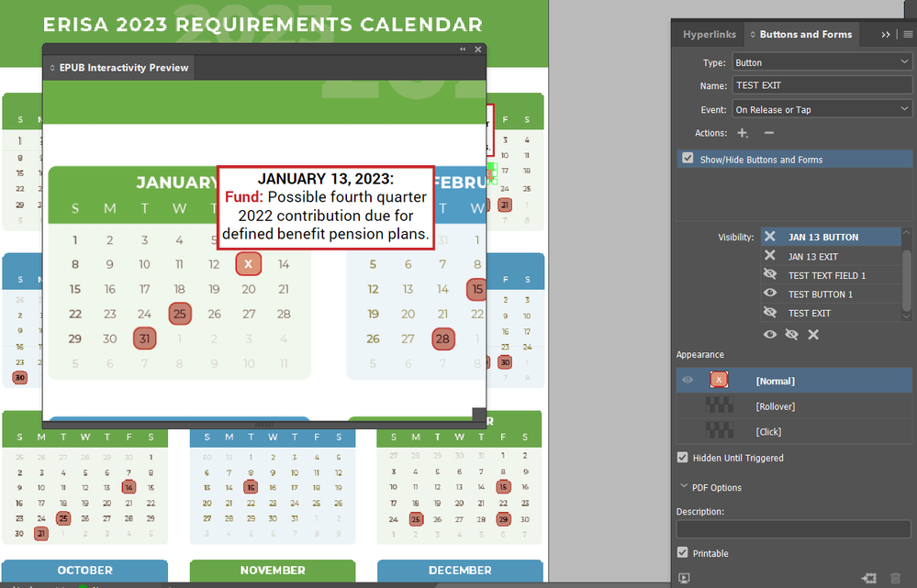The image size is (917, 588).
Task: Click the DECEMBER month header in document
Action: 460,570
